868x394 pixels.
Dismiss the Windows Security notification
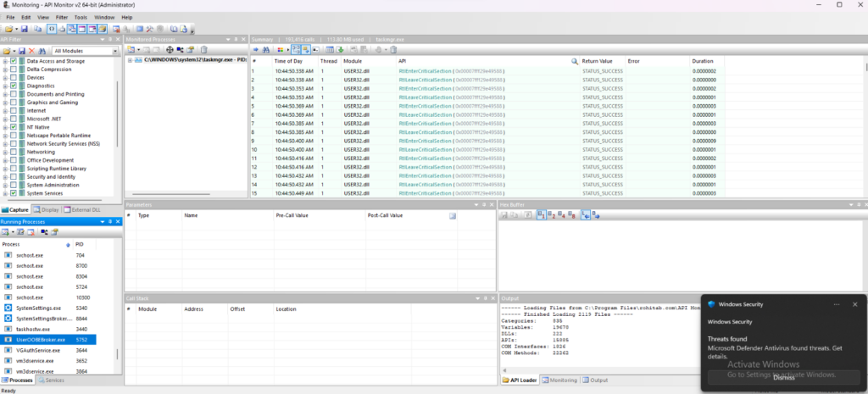(783, 377)
